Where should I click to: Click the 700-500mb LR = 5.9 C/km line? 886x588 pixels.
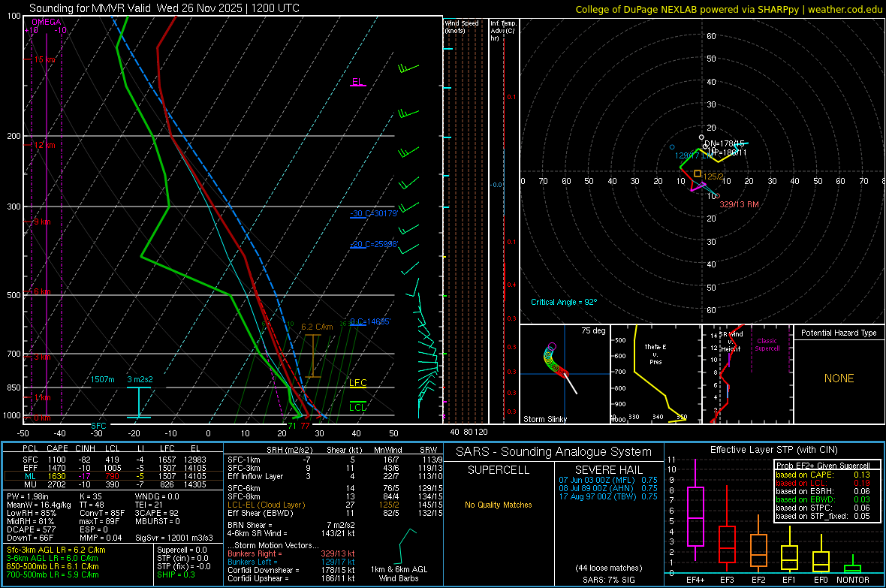[x=53, y=574]
